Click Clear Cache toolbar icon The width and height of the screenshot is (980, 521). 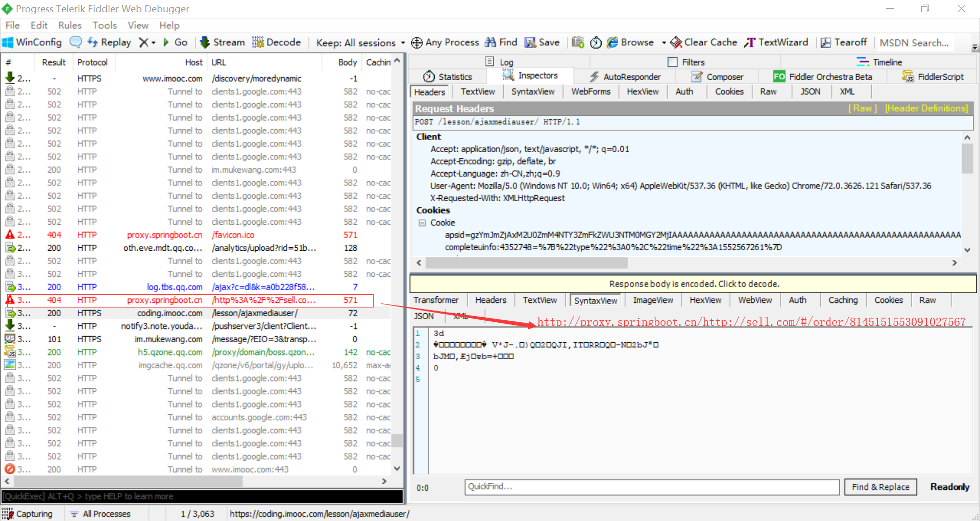coord(676,42)
